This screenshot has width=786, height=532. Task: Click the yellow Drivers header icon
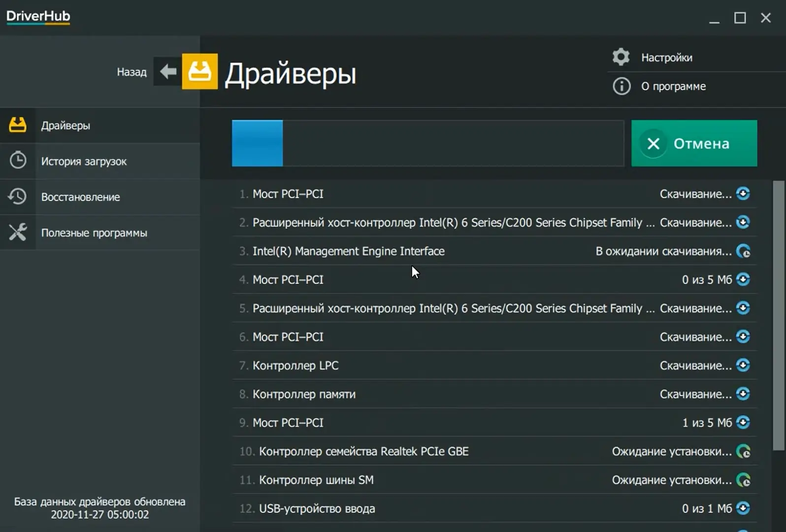pos(199,72)
